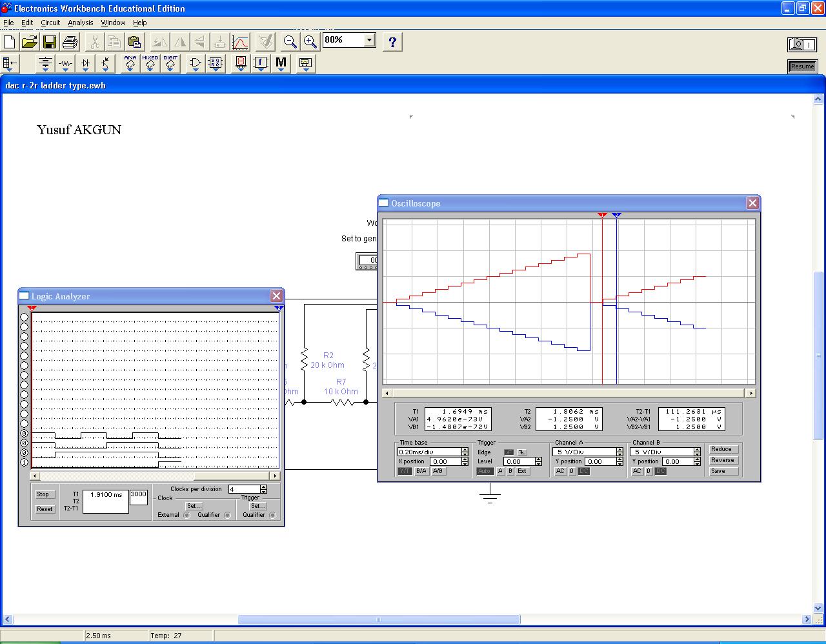Select Y/T mode on the oscilloscope
Screen dimensions: 826x644
tap(405, 471)
